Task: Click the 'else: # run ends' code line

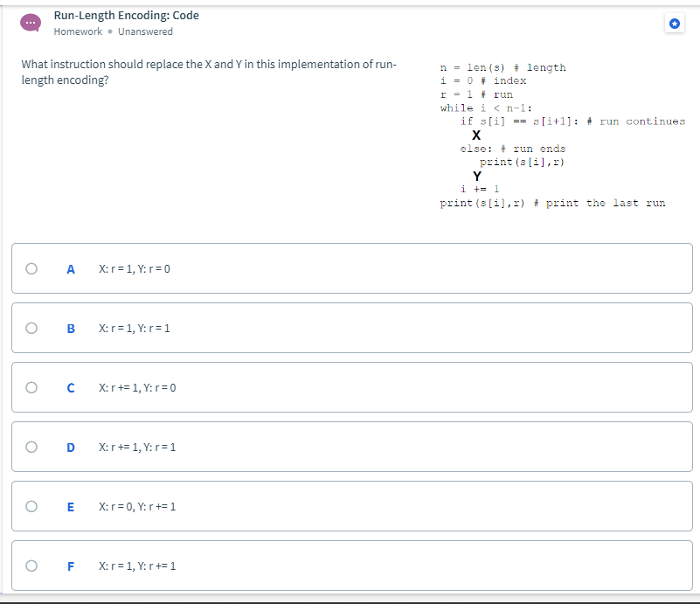Action: click(512, 149)
